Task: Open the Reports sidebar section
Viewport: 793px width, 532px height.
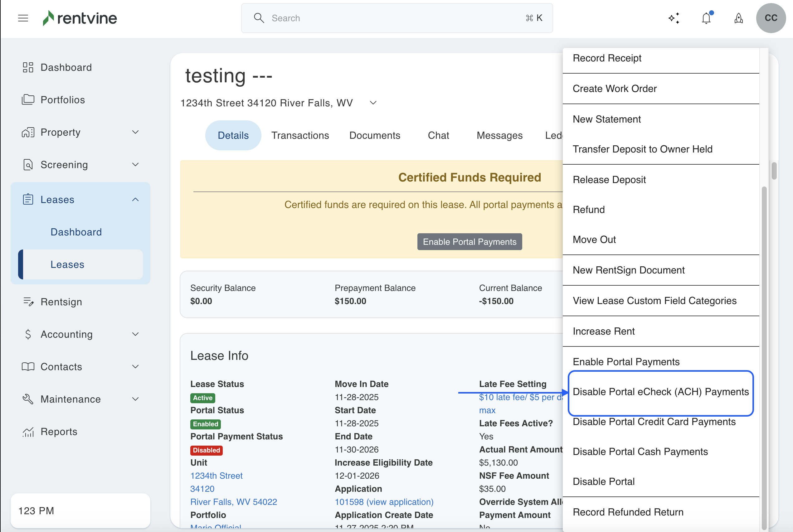Action: 59,432
